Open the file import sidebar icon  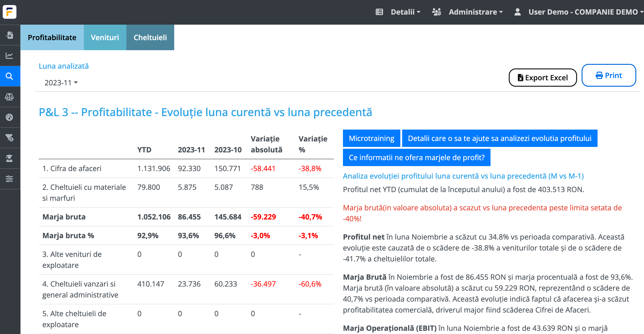pyautogui.click(x=10, y=35)
